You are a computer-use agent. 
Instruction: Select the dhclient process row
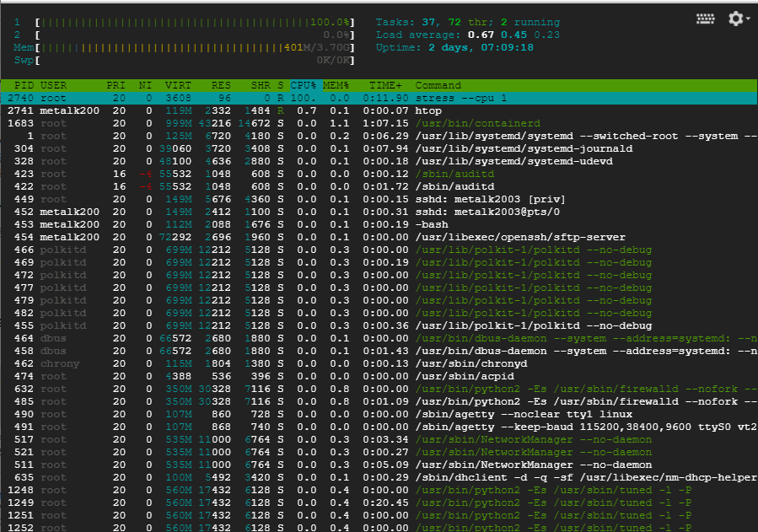379,477
